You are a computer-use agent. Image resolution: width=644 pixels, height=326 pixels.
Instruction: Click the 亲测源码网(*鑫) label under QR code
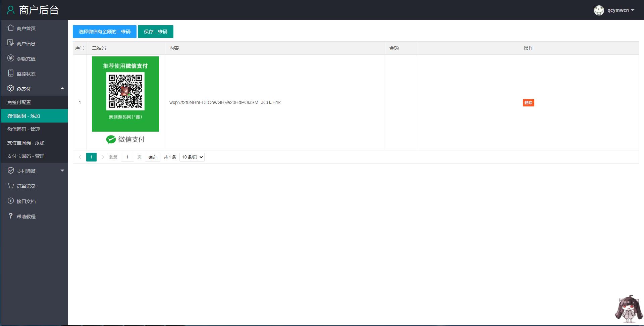[x=125, y=117]
